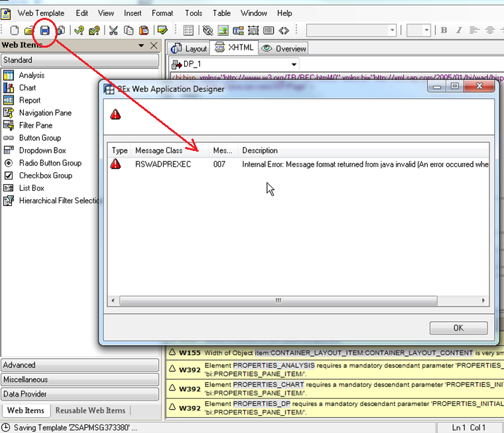
Task: Open the Web Items panel menu arrow
Action: click(x=141, y=46)
